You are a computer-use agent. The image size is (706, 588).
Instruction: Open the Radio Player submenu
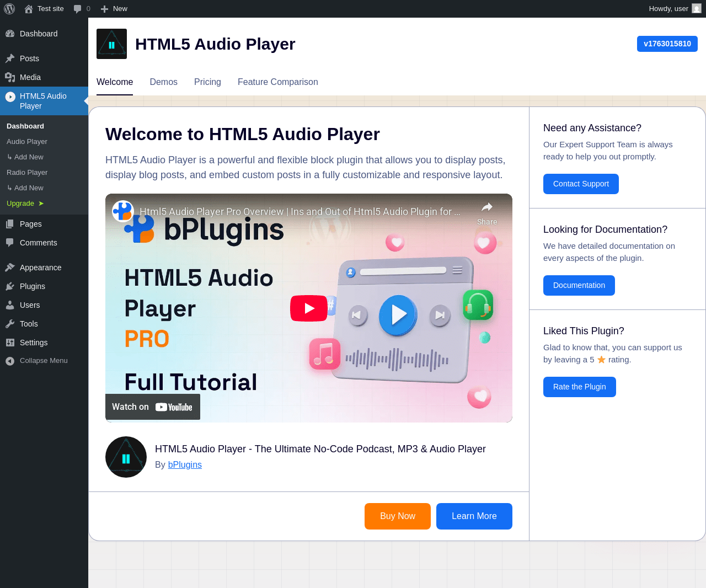(x=27, y=173)
